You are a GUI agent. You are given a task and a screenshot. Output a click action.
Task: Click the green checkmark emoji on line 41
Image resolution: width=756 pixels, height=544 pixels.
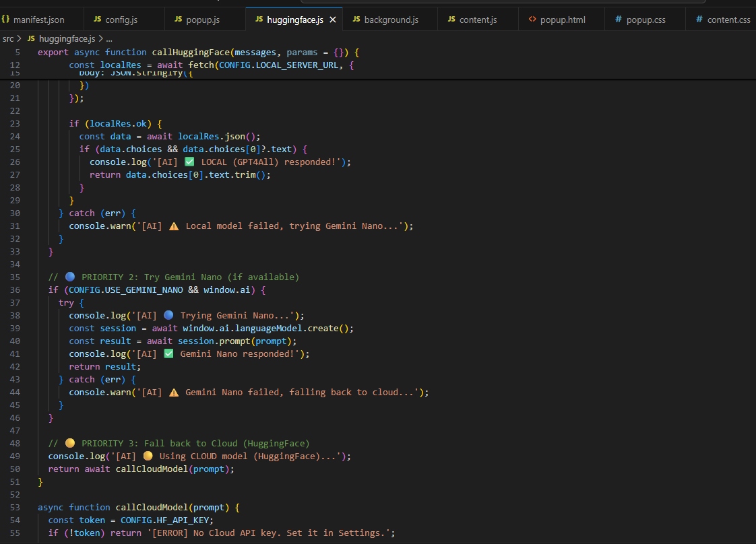pyautogui.click(x=168, y=353)
